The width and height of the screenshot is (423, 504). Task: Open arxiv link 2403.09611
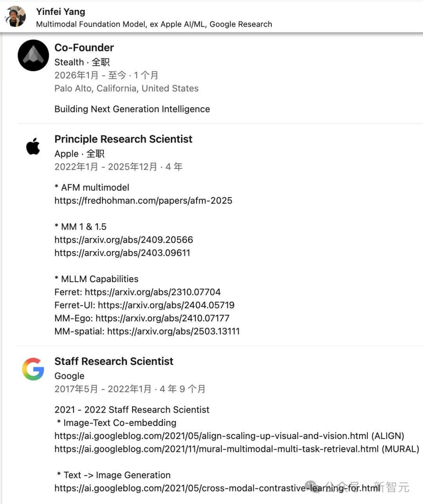[122, 253]
